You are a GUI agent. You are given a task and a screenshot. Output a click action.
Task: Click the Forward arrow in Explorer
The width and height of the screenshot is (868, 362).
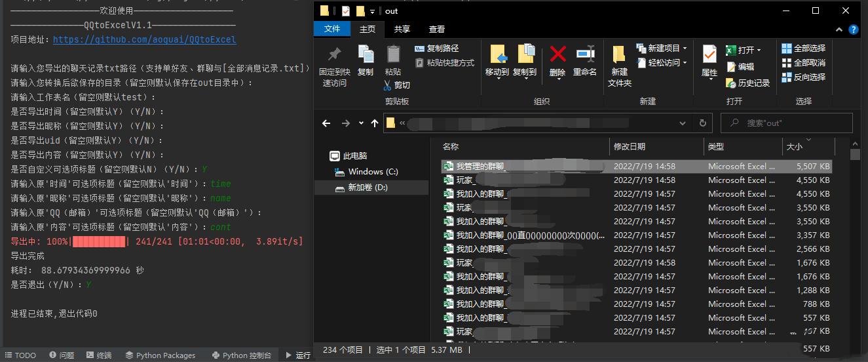[x=346, y=123]
